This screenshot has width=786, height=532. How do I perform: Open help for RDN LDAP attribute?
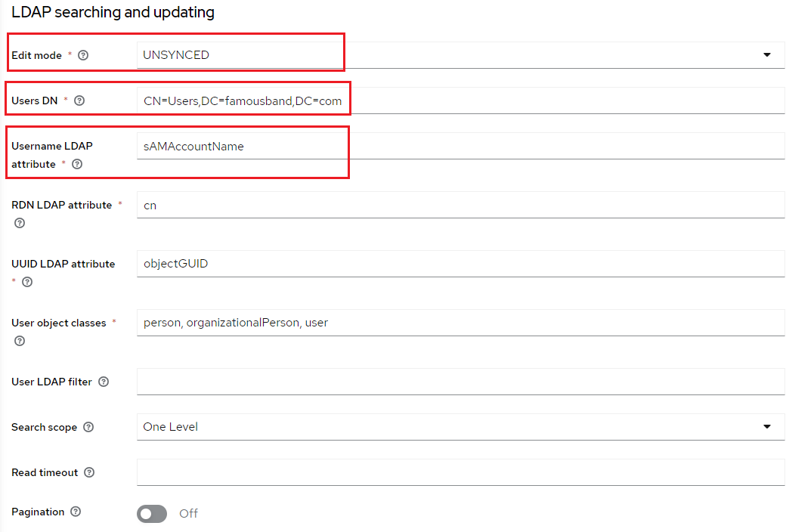click(x=20, y=223)
